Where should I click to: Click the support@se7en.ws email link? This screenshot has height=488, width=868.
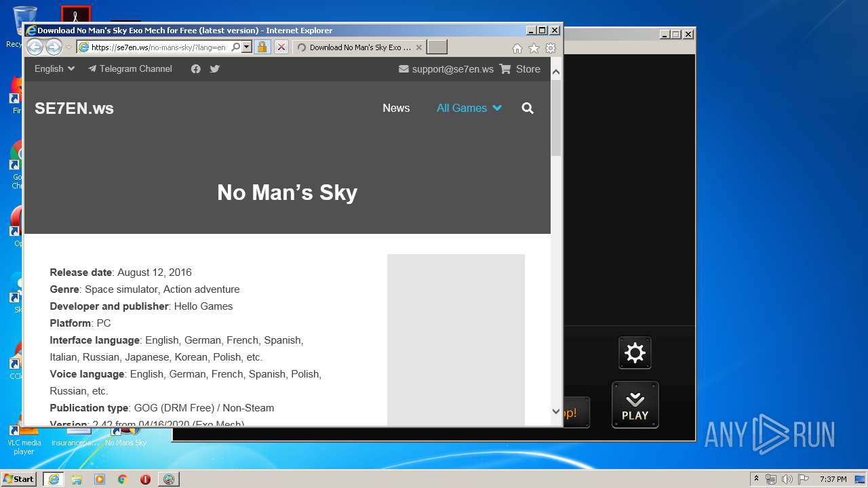446,69
